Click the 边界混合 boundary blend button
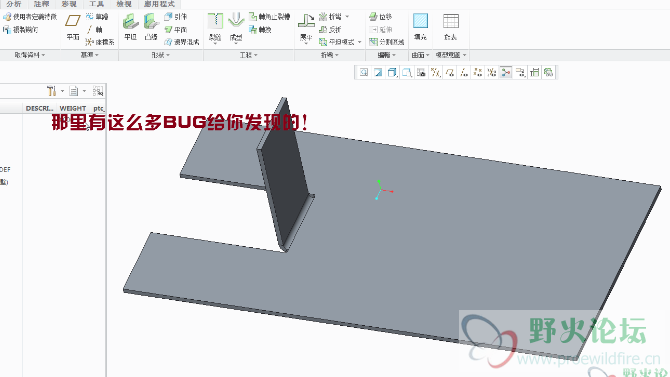 [182, 42]
